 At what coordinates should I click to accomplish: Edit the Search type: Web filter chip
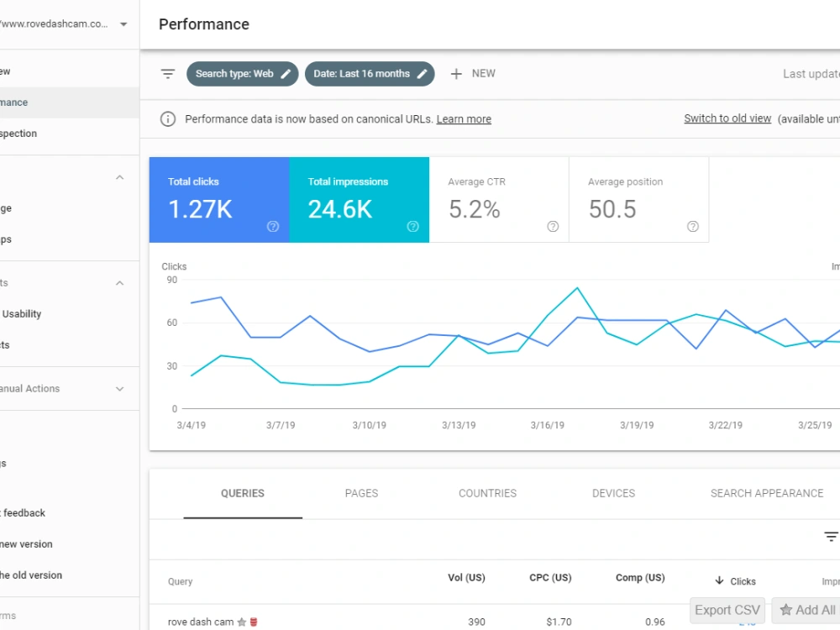242,74
